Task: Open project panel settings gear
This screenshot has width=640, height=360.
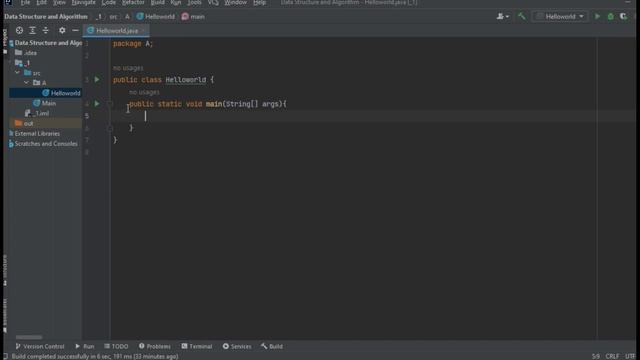Action: click(62, 30)
